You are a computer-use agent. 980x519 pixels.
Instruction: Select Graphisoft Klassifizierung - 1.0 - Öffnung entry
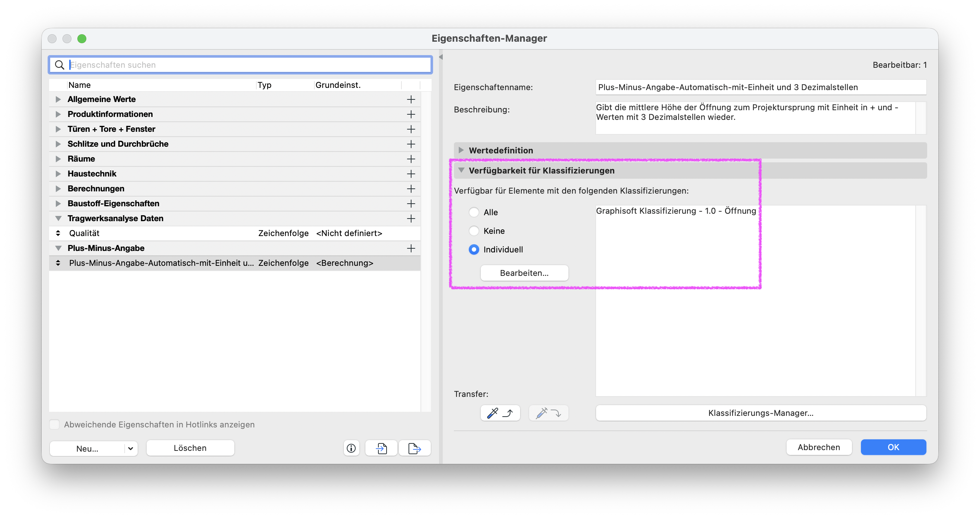676,211
